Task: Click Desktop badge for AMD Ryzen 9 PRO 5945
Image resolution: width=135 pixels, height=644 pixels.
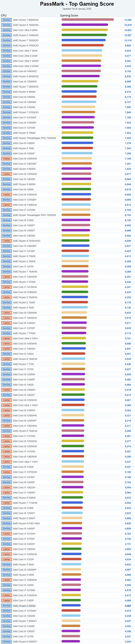Action: pos(7,523)
